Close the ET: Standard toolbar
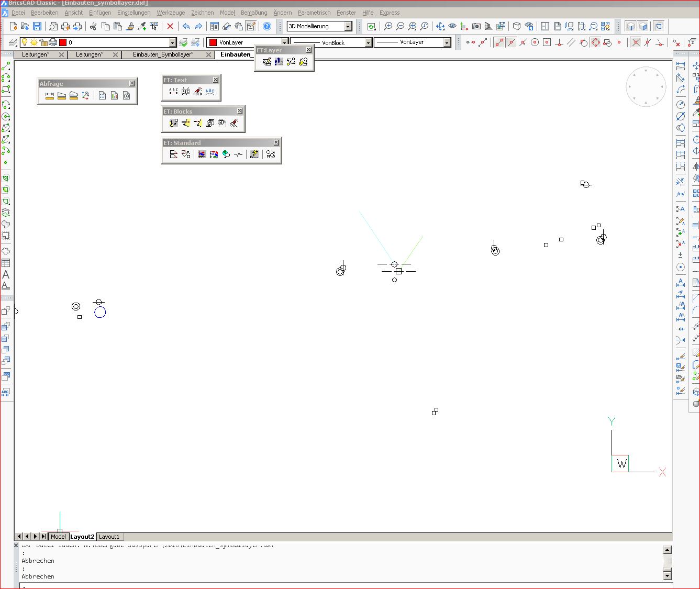This screenshot has height=589, width=700. click(x=276, y=142)
